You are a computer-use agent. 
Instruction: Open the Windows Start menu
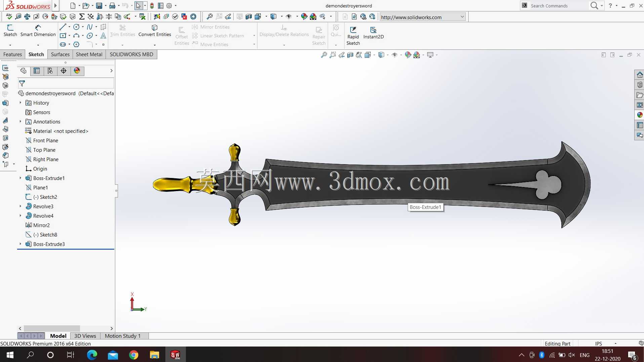10,355
